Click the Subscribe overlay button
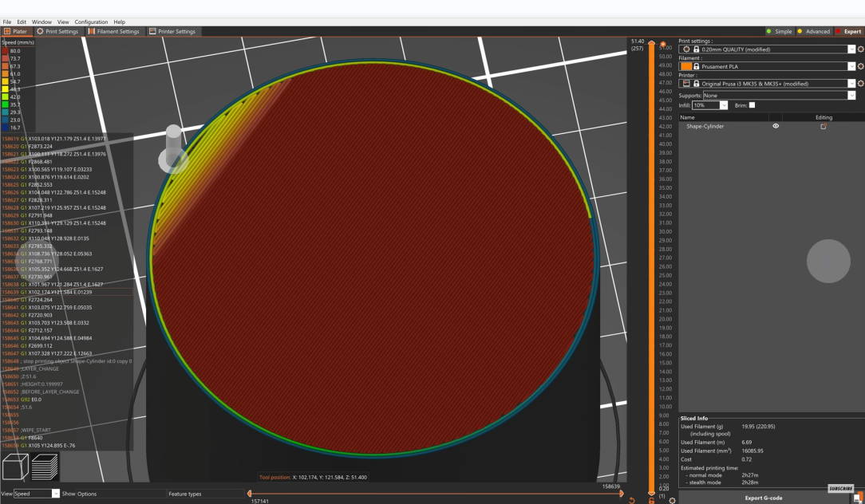 [841, 489]
